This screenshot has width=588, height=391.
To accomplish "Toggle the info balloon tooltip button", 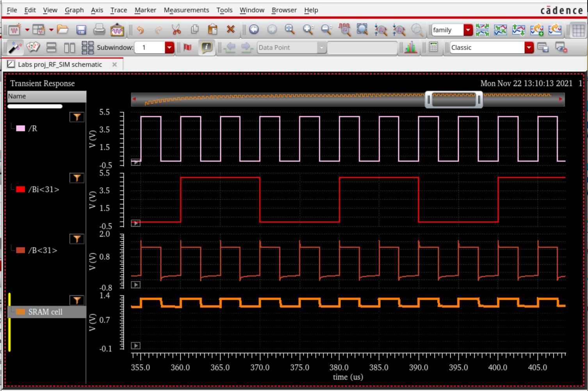I will tap(207, 47).
